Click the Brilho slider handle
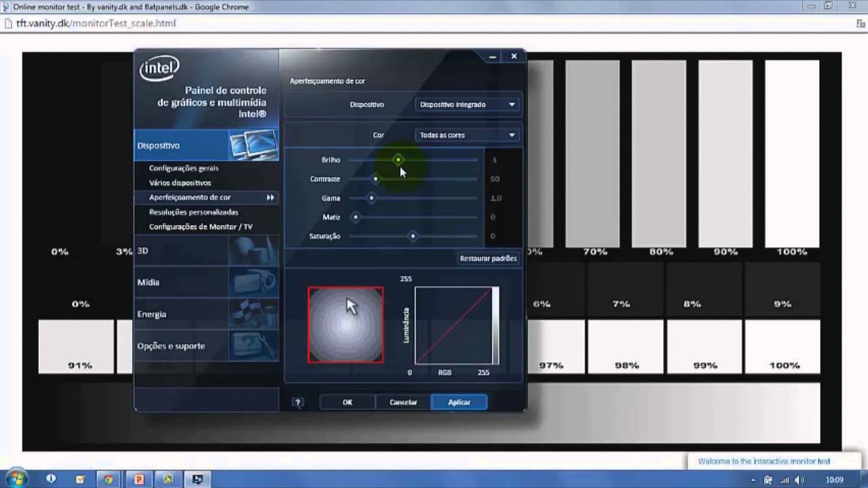 point(398,160)
